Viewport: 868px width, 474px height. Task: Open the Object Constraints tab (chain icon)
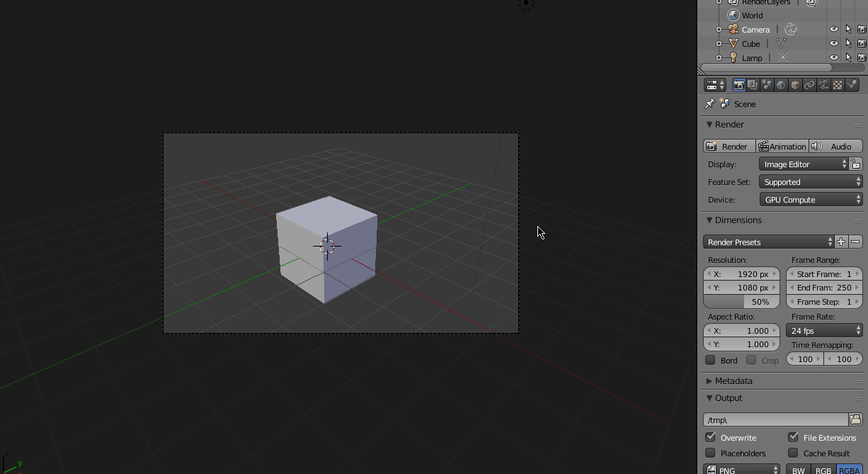[809, 84]
